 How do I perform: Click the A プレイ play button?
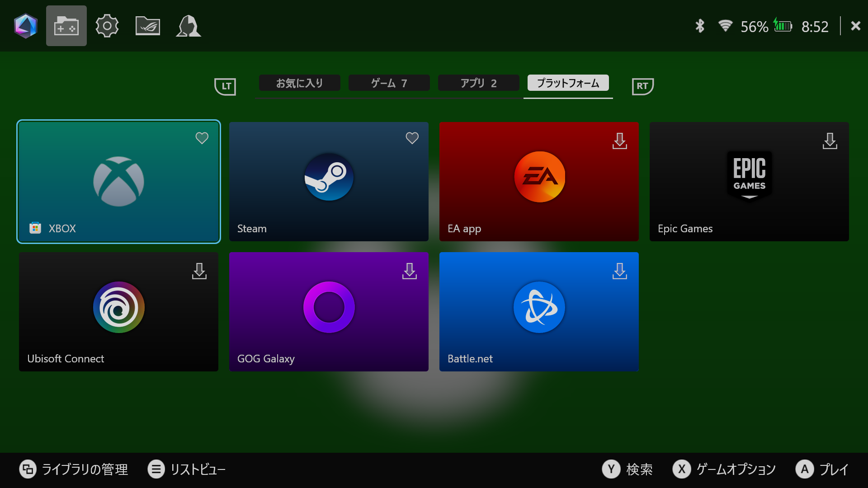[822, 469]
